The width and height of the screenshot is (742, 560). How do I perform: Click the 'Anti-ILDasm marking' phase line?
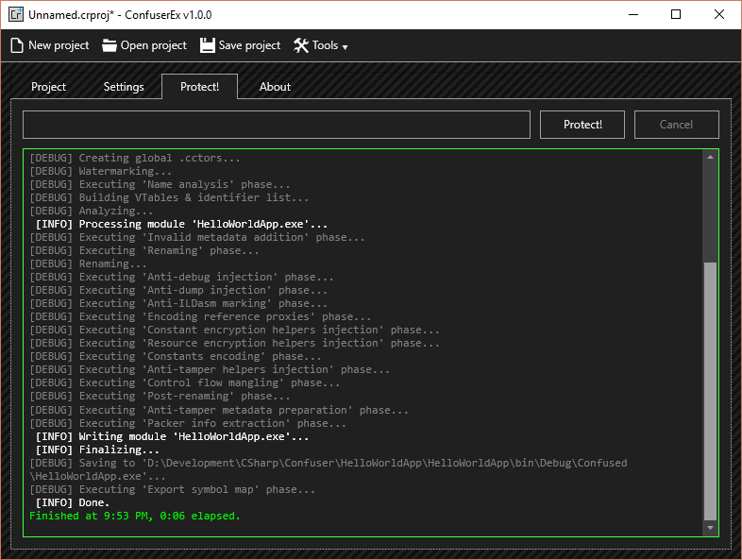point(178,303)
